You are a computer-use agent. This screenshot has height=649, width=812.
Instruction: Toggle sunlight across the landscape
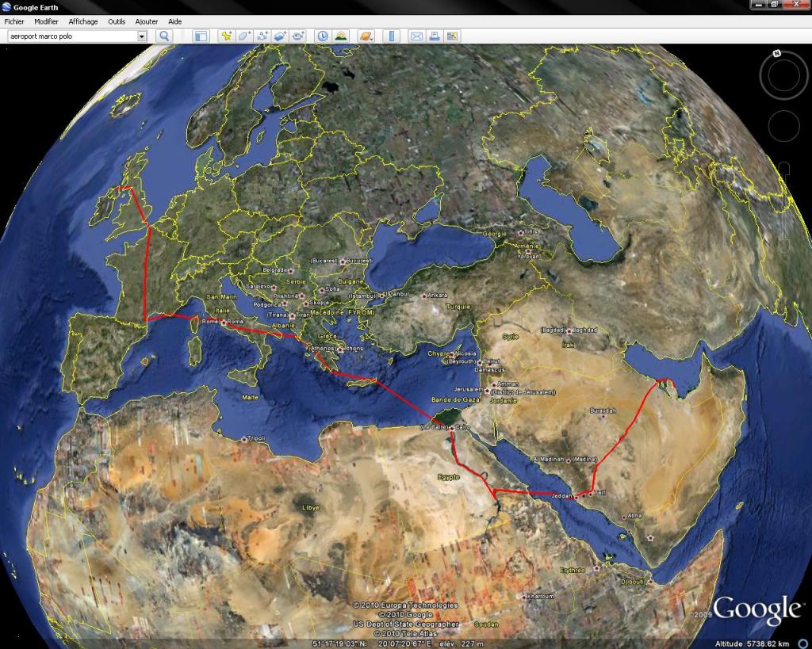pos(341,36)
